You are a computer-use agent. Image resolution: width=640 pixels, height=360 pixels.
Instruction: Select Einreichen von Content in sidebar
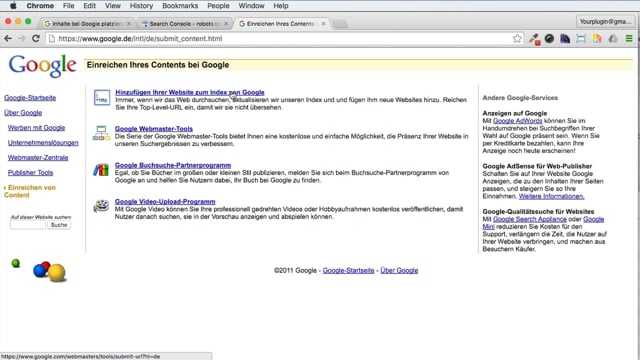[x=30, y=191]
